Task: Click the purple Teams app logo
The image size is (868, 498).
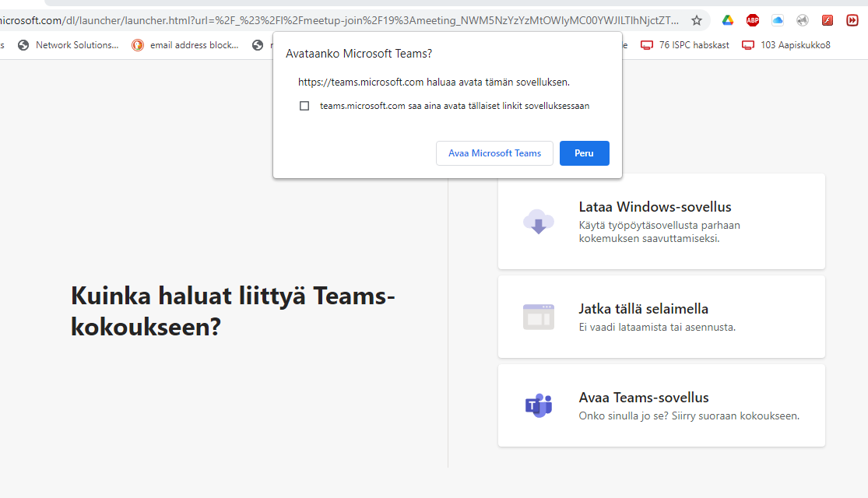Action: [x=538, y=405]
